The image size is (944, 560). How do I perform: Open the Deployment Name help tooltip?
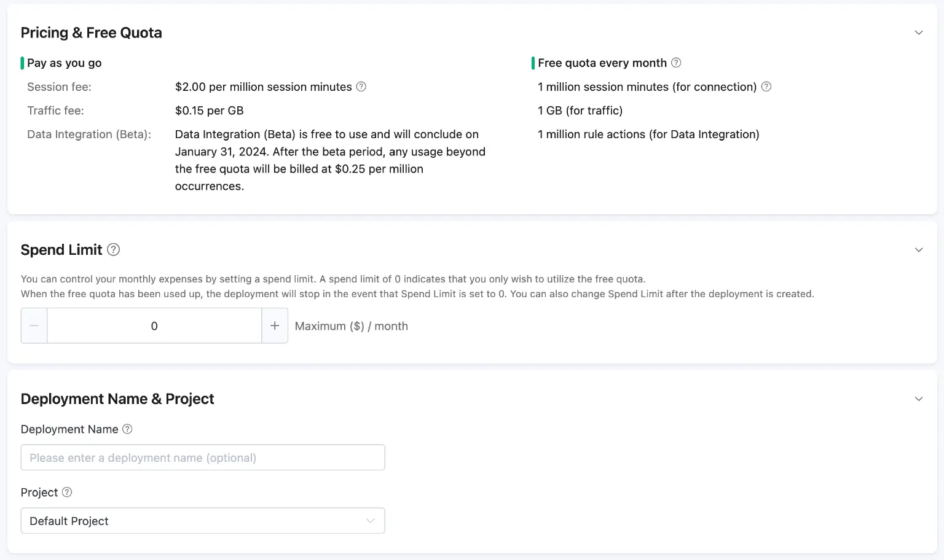[127, 429]
